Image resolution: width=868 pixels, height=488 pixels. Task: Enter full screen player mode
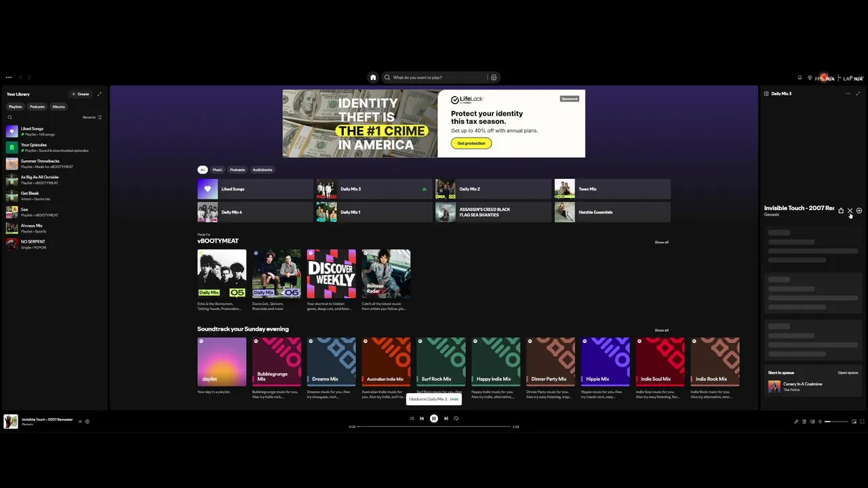[862, 422]
